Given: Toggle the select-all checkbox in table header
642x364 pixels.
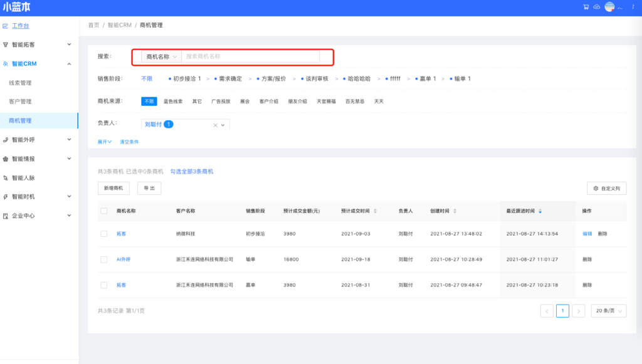Looking at the screenshot, I should click(104, 211).
